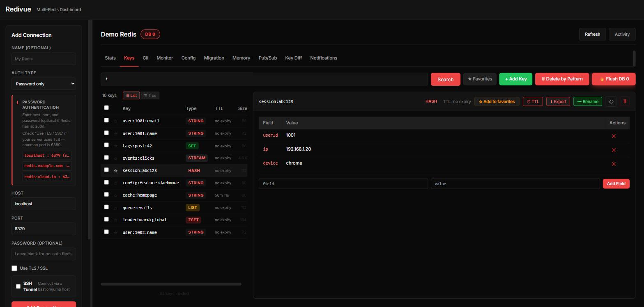Screen dimensions: 644x307
Task: Click the Search button
Action: [x=445, y=79]
